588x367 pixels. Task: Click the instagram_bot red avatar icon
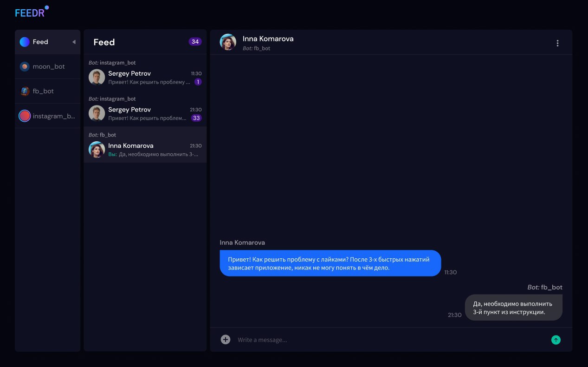[25, 116]
